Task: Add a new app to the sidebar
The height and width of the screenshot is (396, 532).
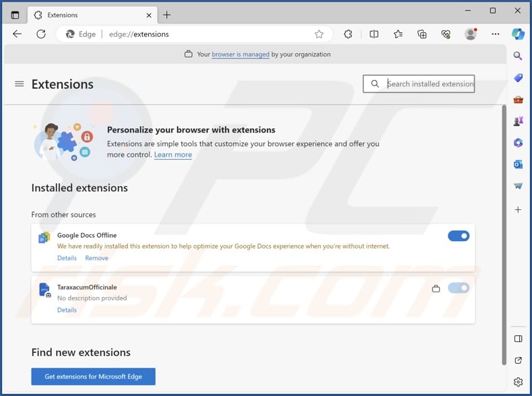Action: 518,209
